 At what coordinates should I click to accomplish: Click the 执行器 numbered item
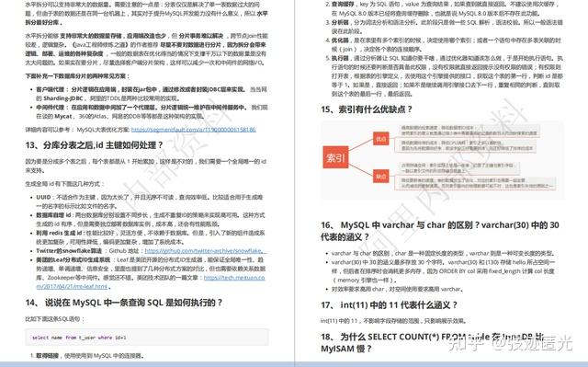pos(447,75)
